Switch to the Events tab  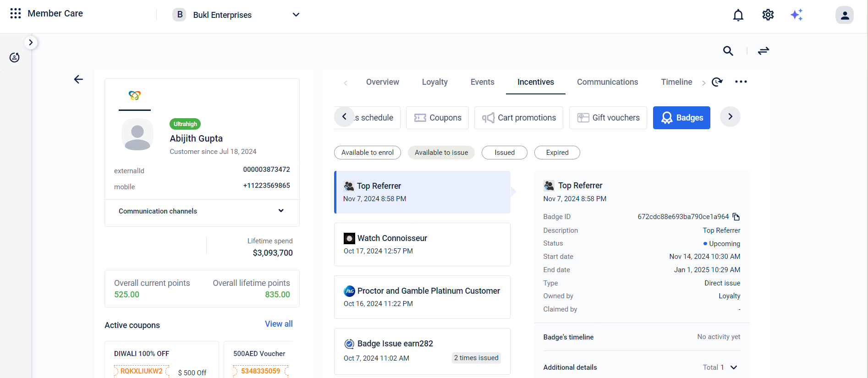pyautogui.click(x=483, y=82)
